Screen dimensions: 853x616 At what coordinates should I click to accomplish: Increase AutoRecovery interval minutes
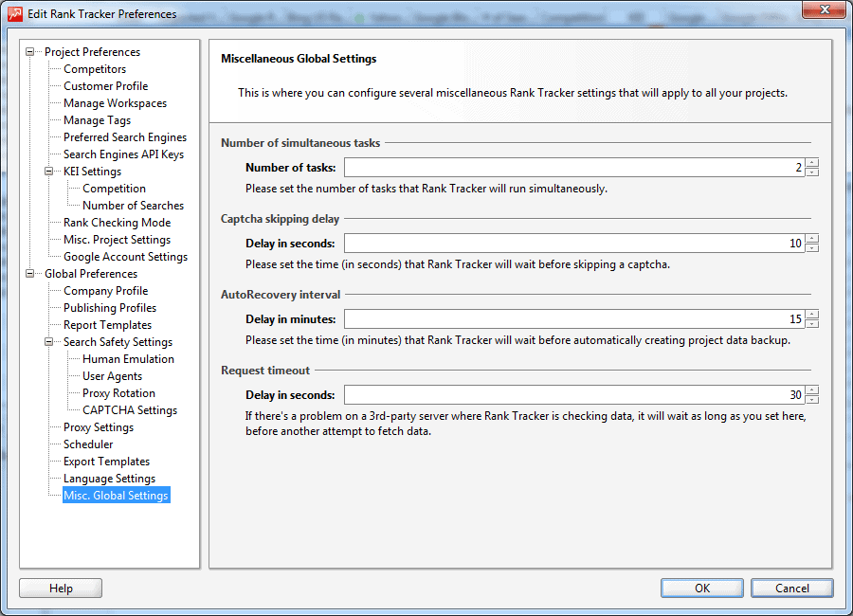812,314
